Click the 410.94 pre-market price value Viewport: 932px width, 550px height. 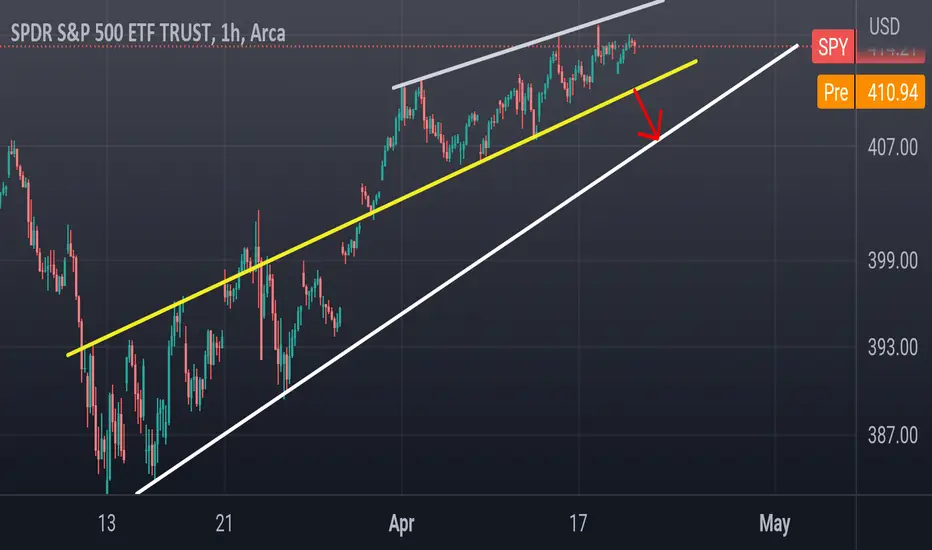point(892,92)
